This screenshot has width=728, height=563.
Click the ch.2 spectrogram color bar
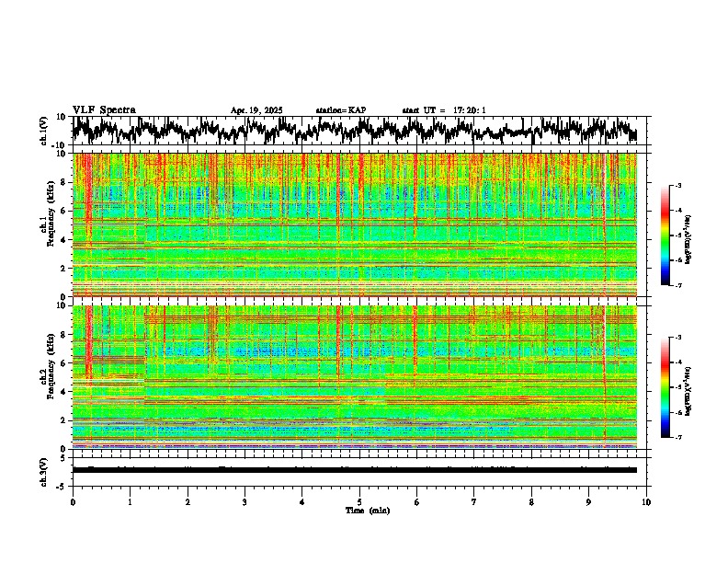click(665, 387)
